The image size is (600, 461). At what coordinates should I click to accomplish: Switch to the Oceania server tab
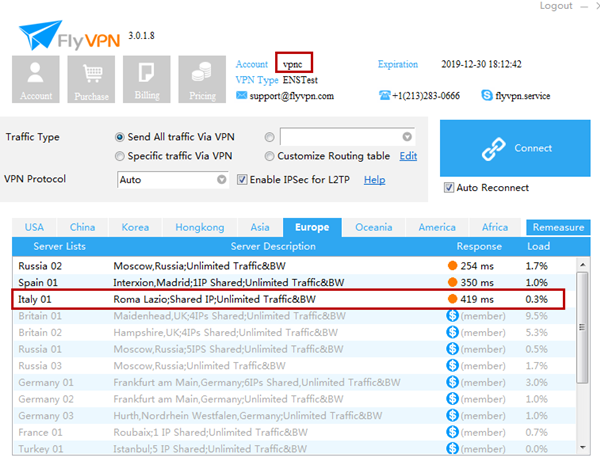tap(373, 227)
